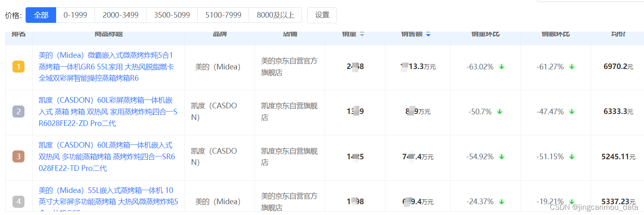This screenshot has height=215, width=644.
Task: Filter by price range 2000-3499
Action: click(x=121, y=15)
